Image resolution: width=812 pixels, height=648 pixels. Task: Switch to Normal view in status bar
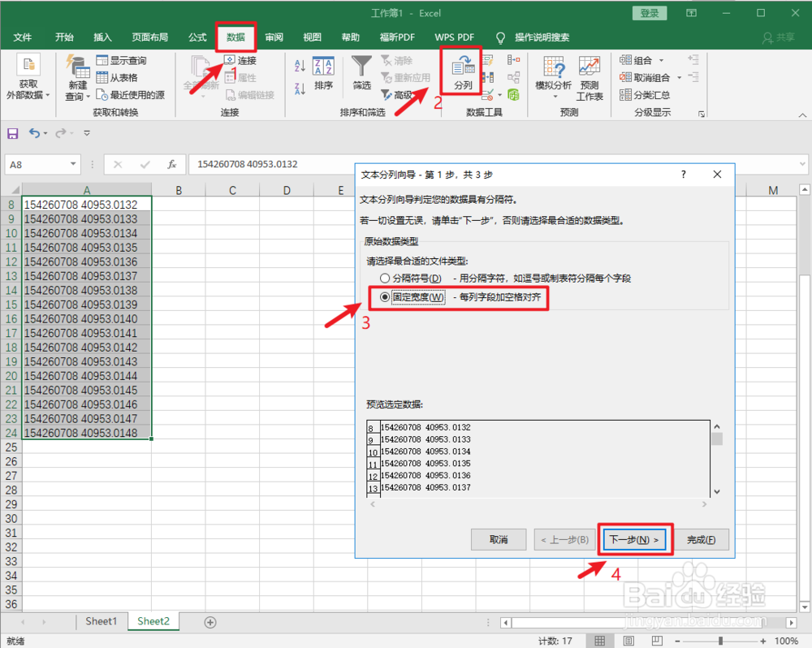(x=600, y=641)
